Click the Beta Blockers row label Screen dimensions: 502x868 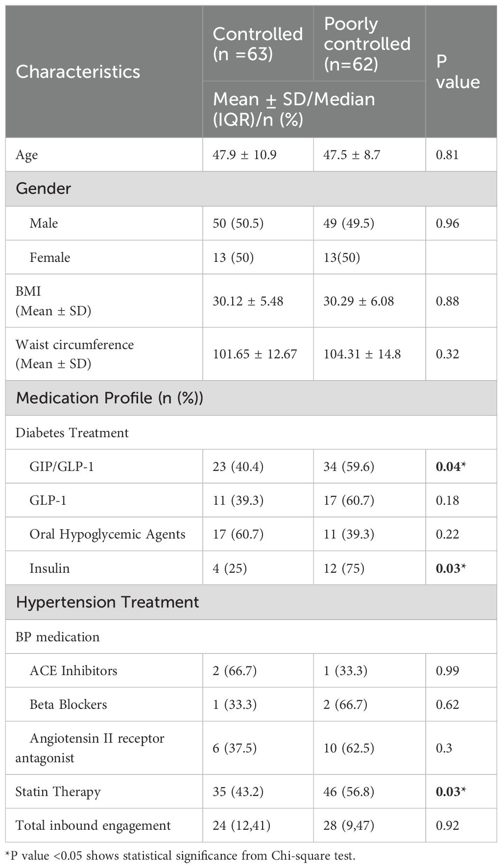point(68,704)
